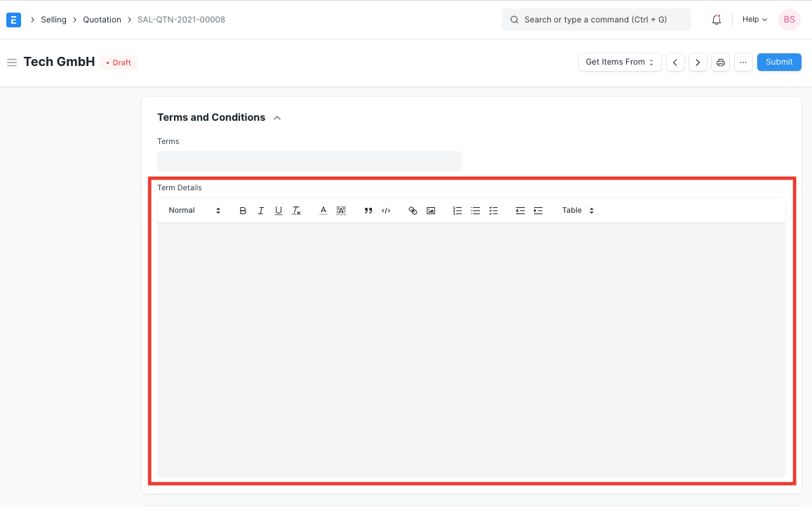Clear text formatting with the Tx icon

[296, 210]
